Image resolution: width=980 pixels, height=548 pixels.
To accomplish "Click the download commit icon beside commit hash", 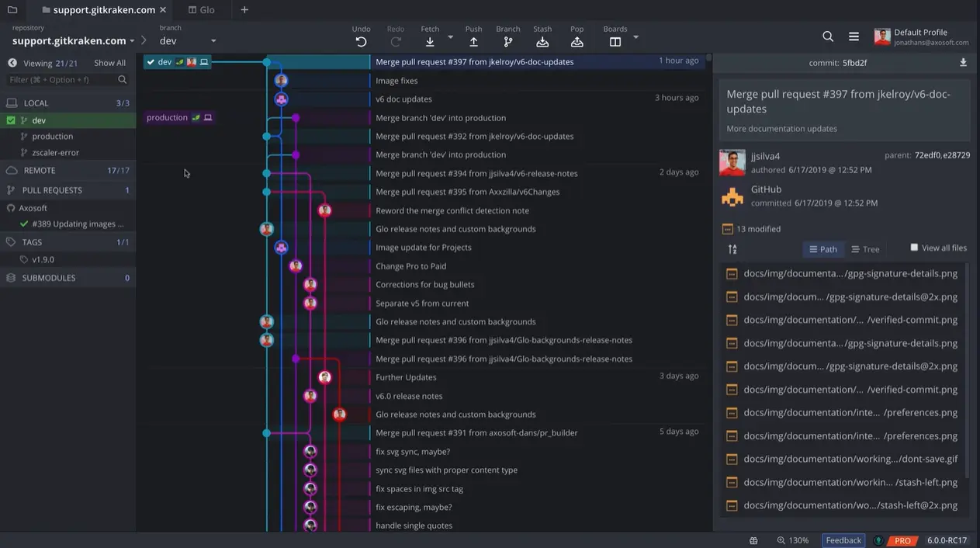I will [x=963, y=63].
